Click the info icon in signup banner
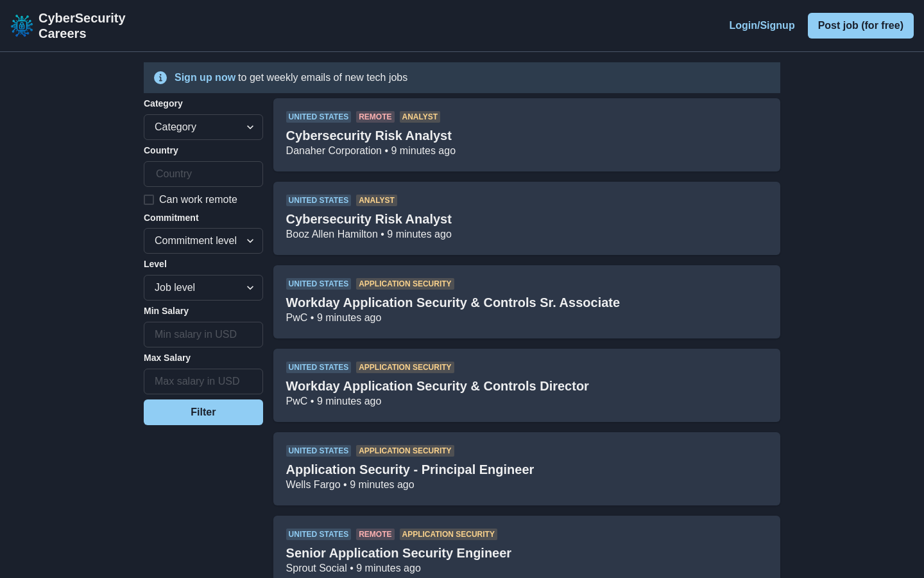Viewport: 924px width, 578px height. point(160,78)
